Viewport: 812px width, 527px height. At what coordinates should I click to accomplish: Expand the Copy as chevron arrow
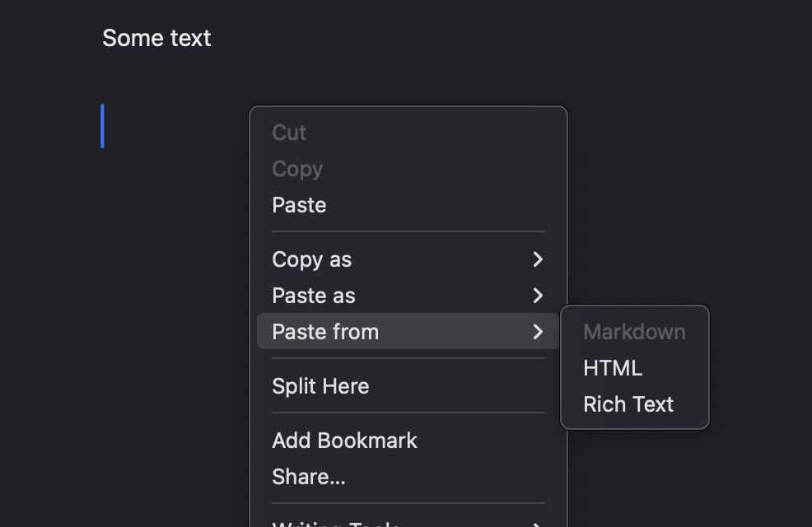538,259
